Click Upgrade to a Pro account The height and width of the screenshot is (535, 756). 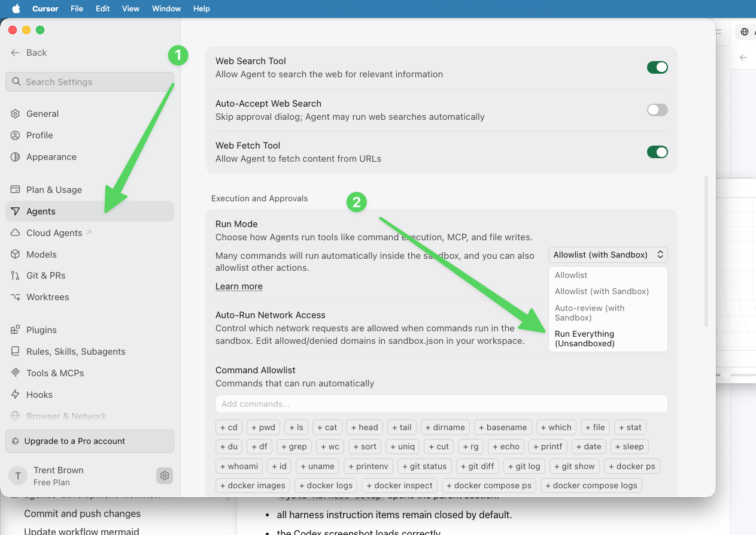click(x=90, y=441)
